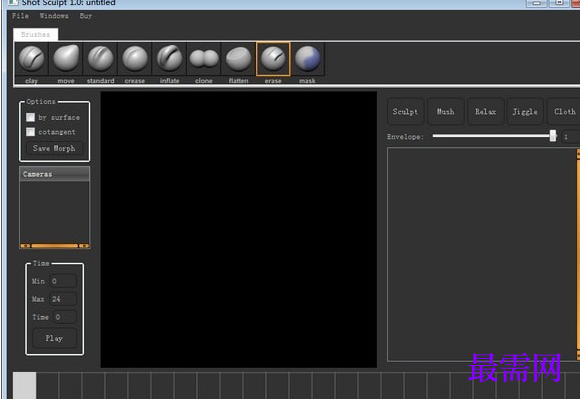Screen dimensions: 580x399
Task: Click the Sculpt mode button
Action: [405, 112]
